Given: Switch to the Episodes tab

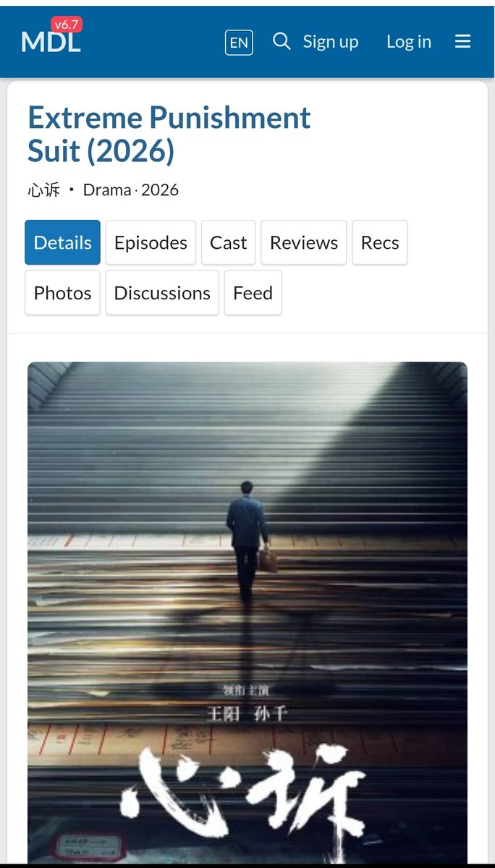Looking at the screenshot, I should tap(151, 242).
